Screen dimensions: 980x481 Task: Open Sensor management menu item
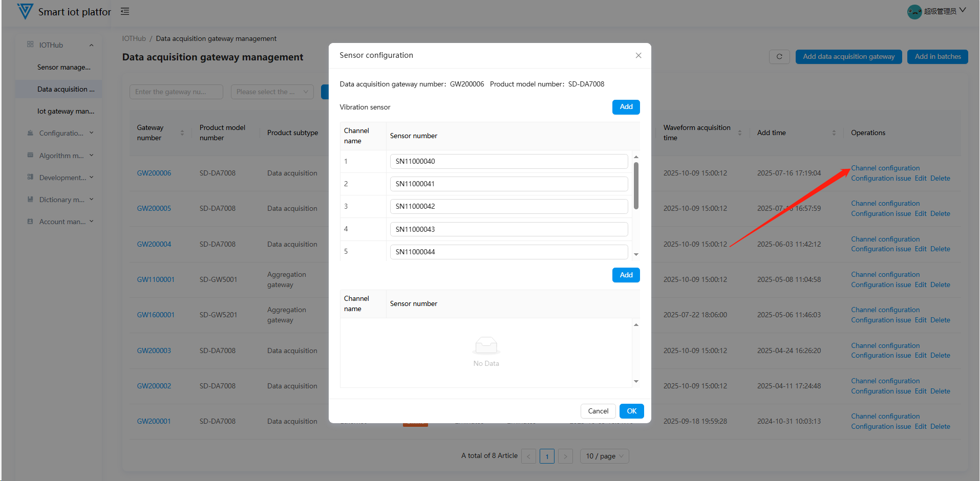coord(63,67)
